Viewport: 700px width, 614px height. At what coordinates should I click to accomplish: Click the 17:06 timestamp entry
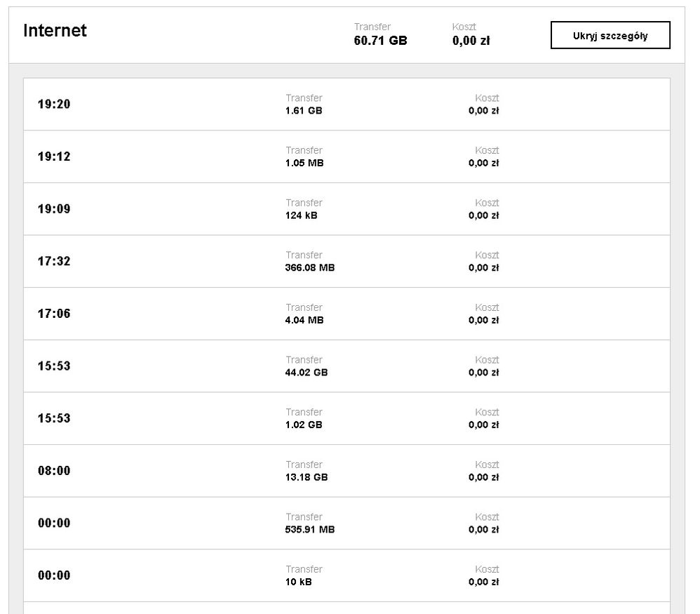tap(54, 314)
